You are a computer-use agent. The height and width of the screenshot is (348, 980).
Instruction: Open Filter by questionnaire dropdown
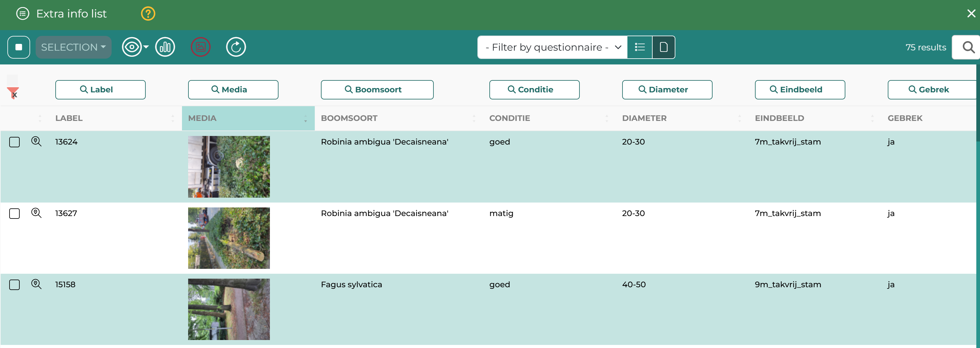pyautogui.click(x=552, y=47)
